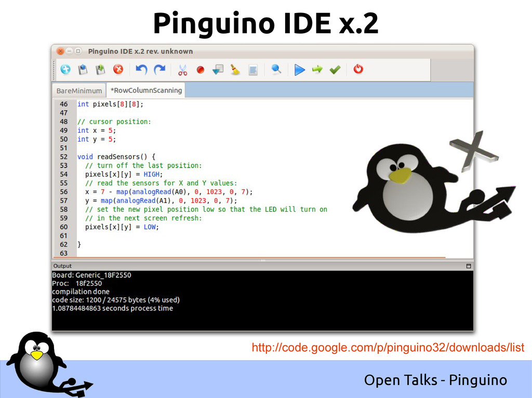Click the '// in the next screen refresh:' comment
The image size is (532, 398).
click(143, 218)
